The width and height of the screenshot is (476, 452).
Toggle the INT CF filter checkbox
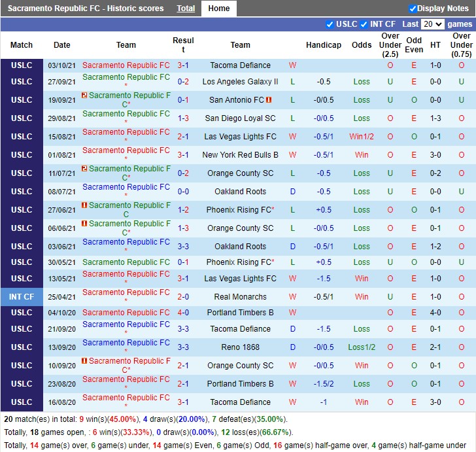coord(364,24)
